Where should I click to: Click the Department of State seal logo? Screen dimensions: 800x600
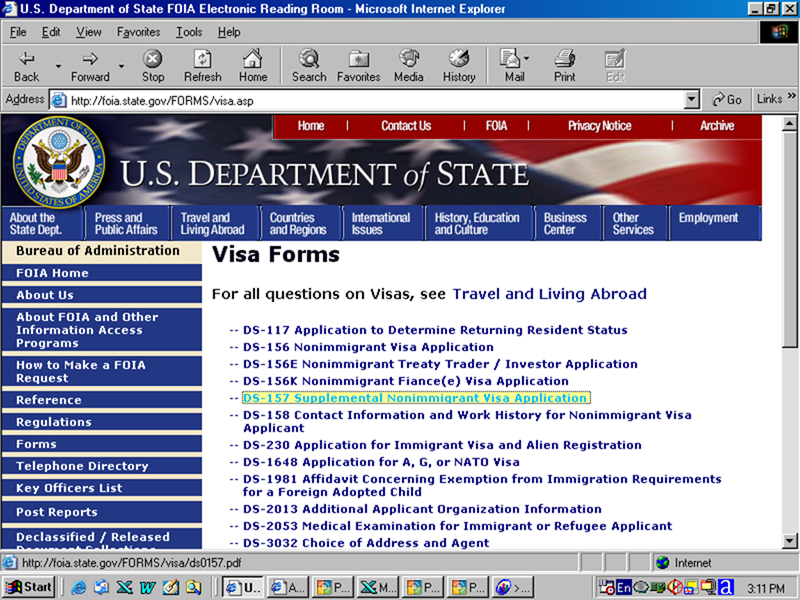click(59, 162)
